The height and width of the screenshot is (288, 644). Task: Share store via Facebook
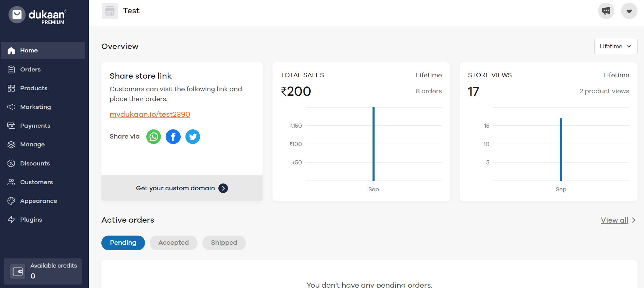tap(173, 137)
